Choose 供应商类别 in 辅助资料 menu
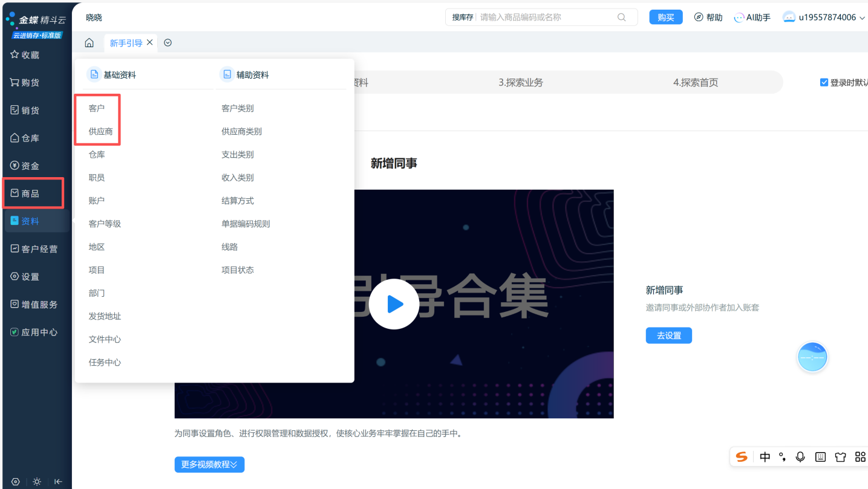The height and width of the screenshot is (489, 868). [x=241, y=131]
